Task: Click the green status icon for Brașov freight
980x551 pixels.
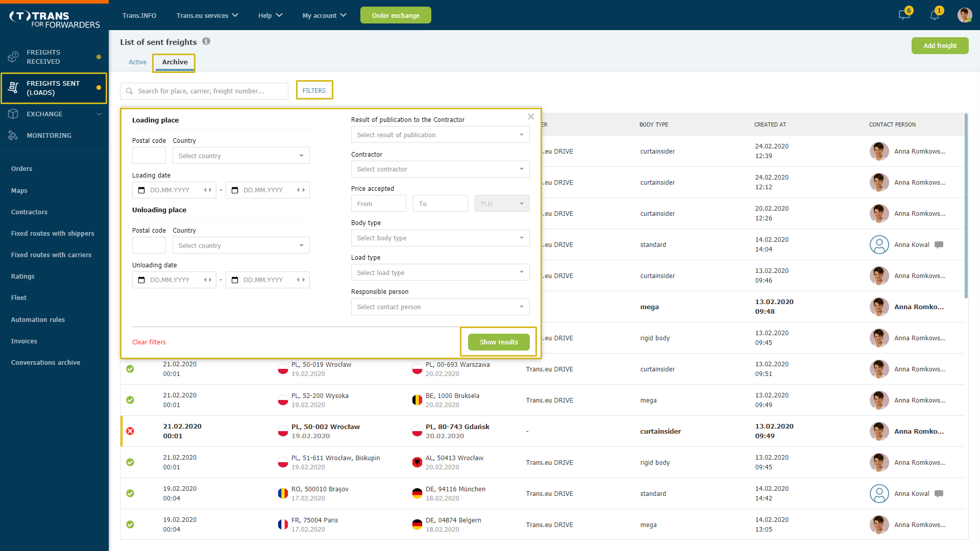Action: pyautogui.click(x=130, y=493)
